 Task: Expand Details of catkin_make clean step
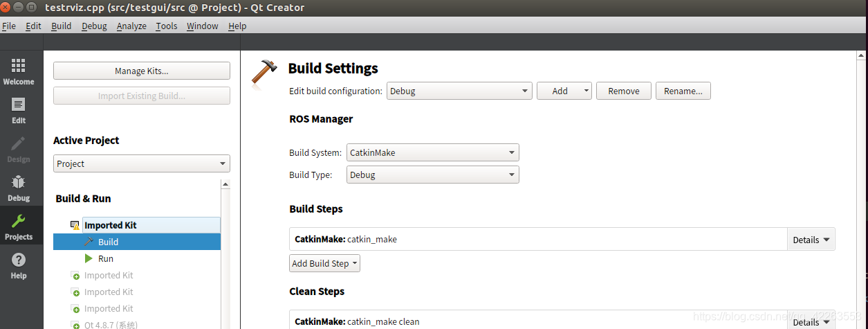(811, 322)
